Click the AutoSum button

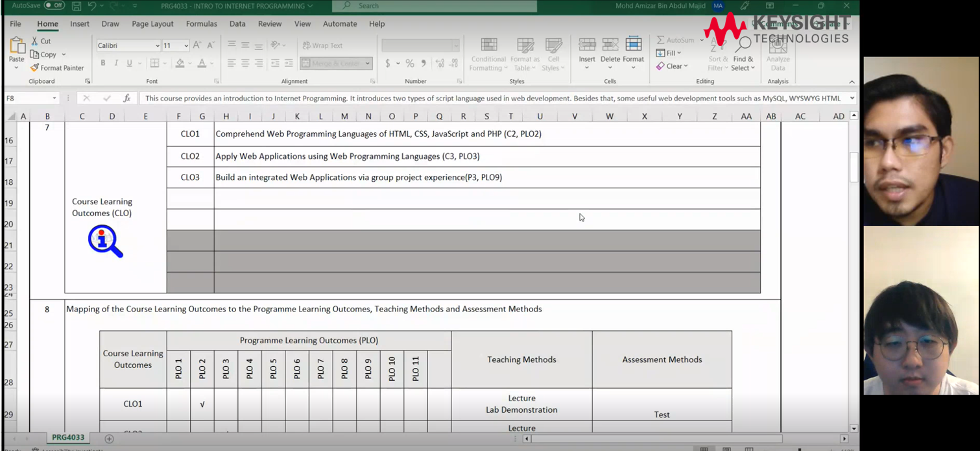676,40
